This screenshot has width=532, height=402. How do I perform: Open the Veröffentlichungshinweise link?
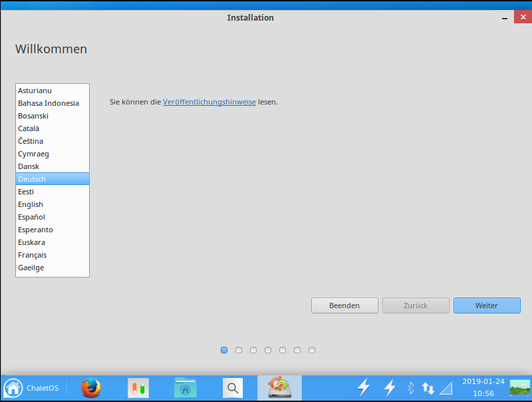point(209,102)
